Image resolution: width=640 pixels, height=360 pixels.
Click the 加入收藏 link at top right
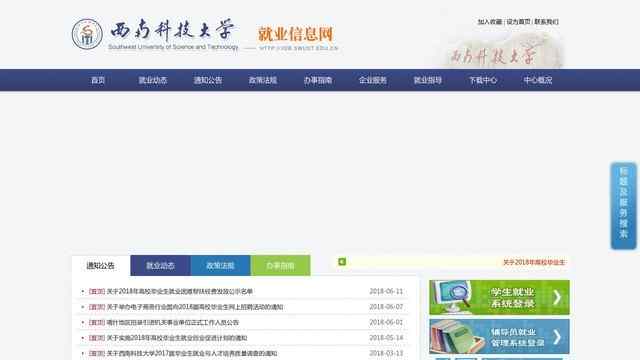[x=490, y=22]
